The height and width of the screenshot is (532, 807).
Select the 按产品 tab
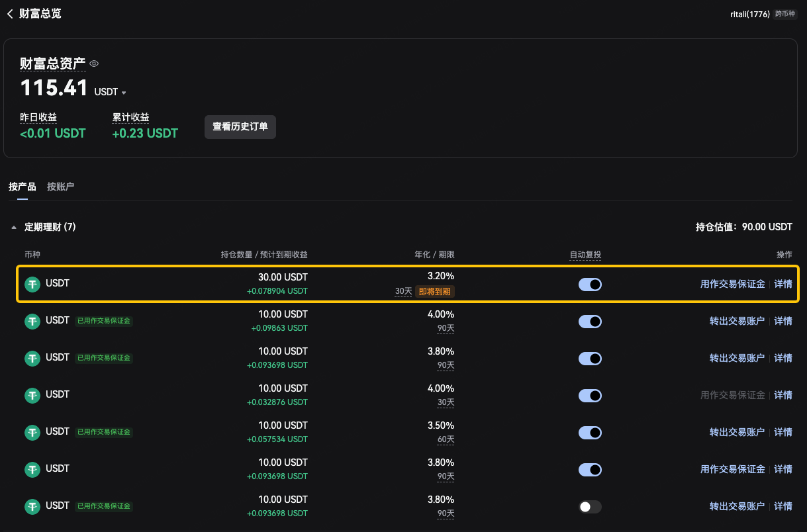[22, 187]
